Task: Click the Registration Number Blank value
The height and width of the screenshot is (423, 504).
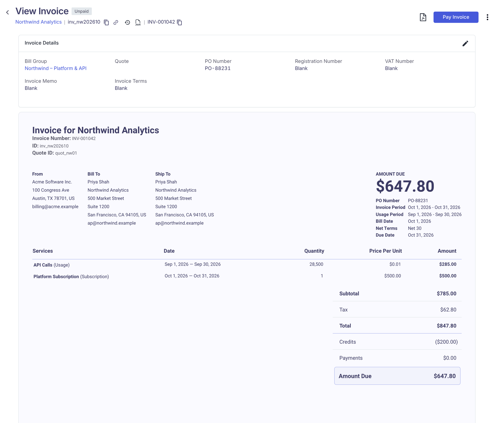Action: click(x=301, y=68)
